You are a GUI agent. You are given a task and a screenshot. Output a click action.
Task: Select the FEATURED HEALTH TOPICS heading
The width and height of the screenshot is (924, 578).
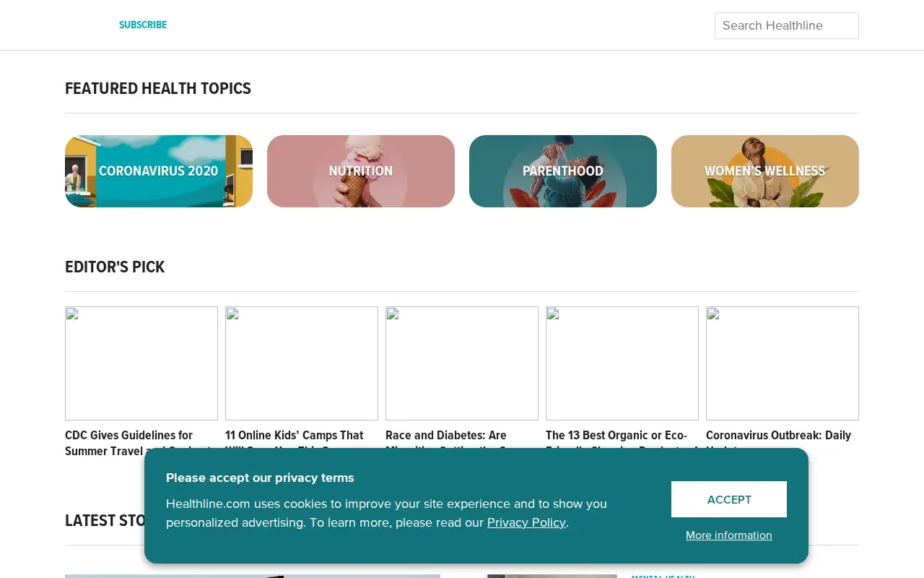(x=158, y=89)
